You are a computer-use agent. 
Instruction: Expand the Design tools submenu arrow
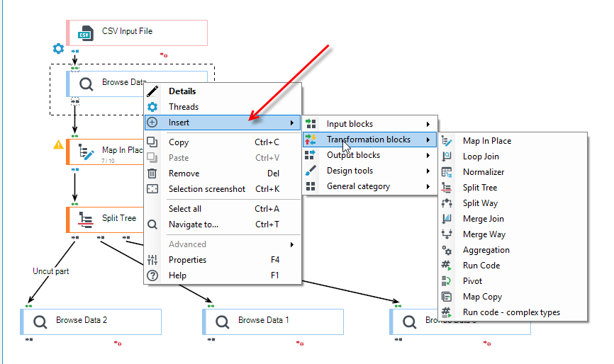pyautogui.click(x=428, y=171)
